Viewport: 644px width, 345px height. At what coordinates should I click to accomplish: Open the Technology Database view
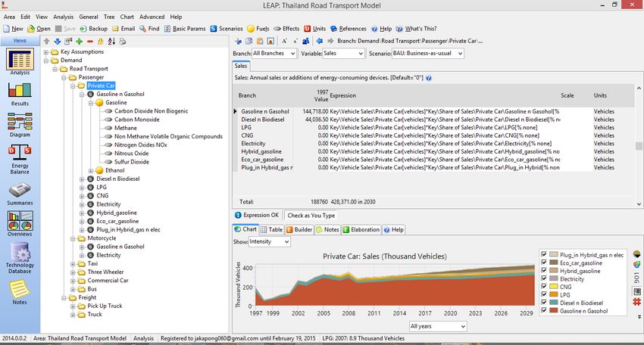pos(20,258)
